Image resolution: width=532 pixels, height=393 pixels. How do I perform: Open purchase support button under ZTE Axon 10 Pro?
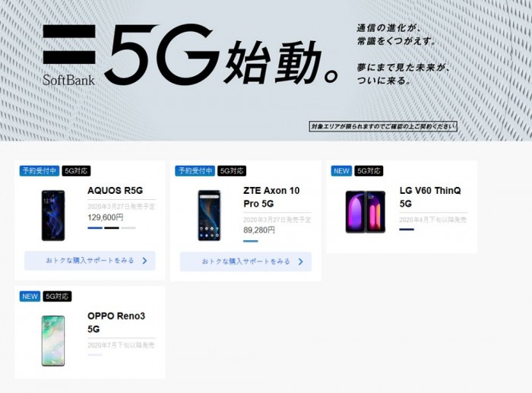[245, 261]
